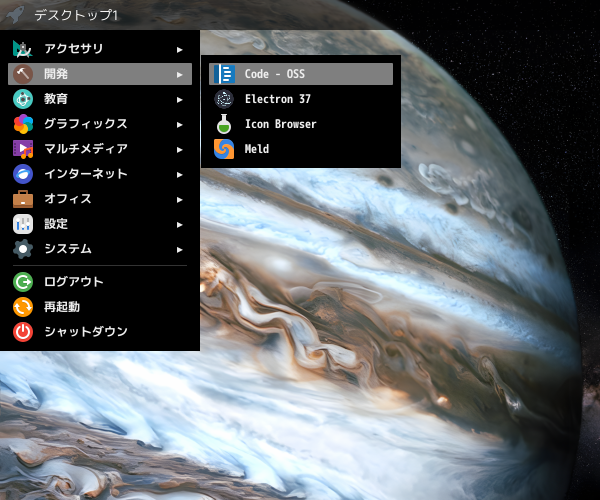
Task: Click the Icon Browser flask icon
Action: (x=224, y=124)
